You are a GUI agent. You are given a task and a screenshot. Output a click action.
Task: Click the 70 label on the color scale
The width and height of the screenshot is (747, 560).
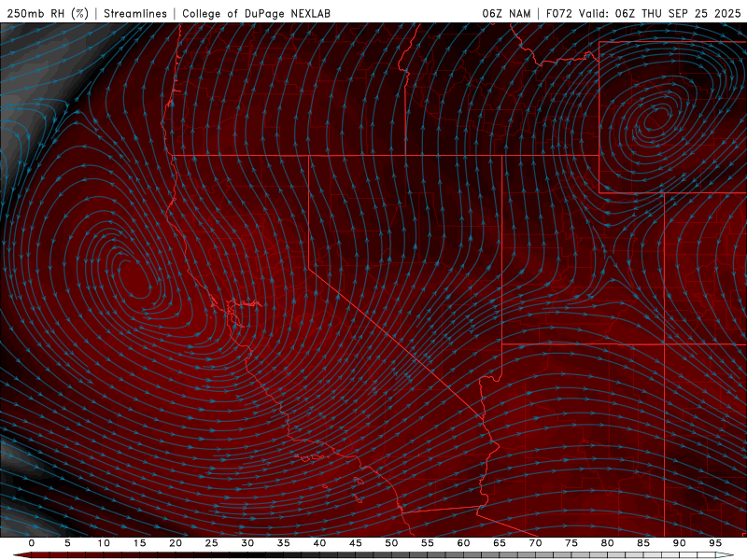535,543
